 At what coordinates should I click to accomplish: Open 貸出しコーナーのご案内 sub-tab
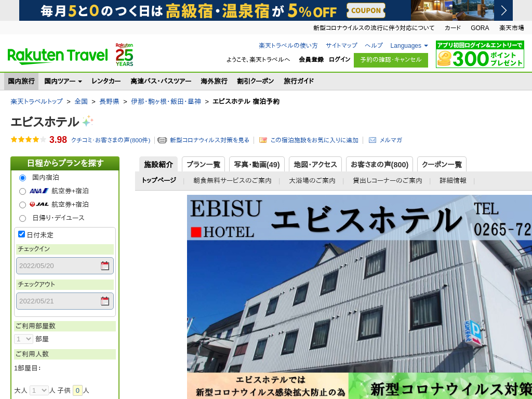pyautogui.click(x=388, y=180)
